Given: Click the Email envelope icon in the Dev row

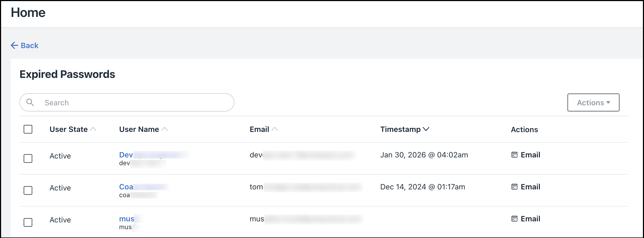Looking at the screenshot, I should [514, 155].
